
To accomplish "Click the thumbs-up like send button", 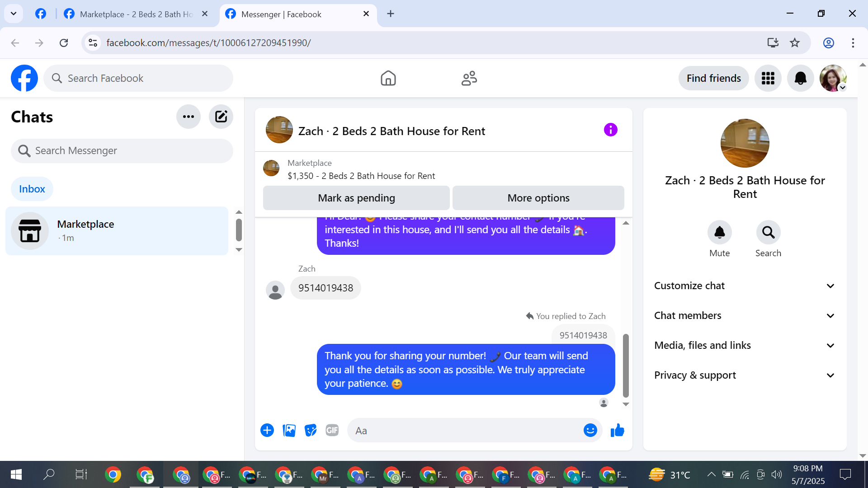I will pyautogui.click(x=617, y=431).
